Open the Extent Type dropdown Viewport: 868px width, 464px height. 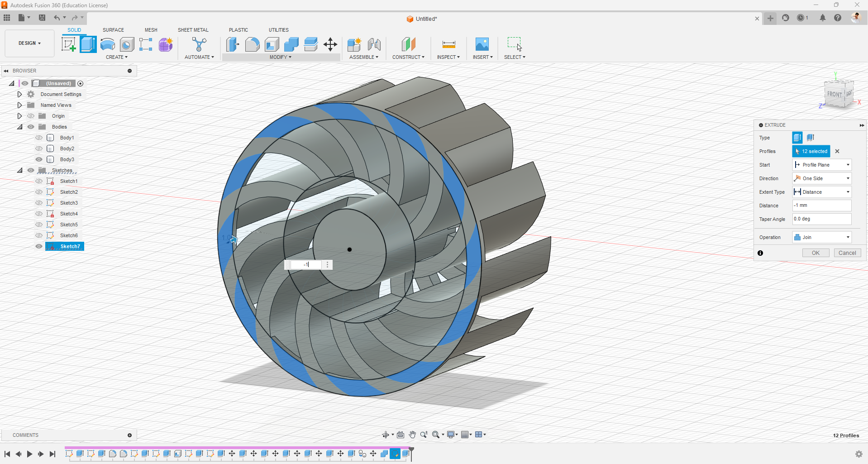[x=822, y=192]
